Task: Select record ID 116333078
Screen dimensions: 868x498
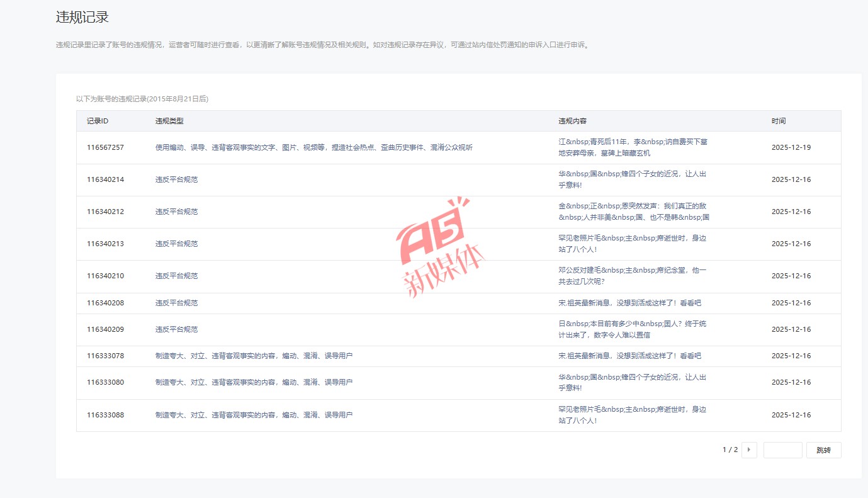Action: pyautogui.click(x=105, y=356)
